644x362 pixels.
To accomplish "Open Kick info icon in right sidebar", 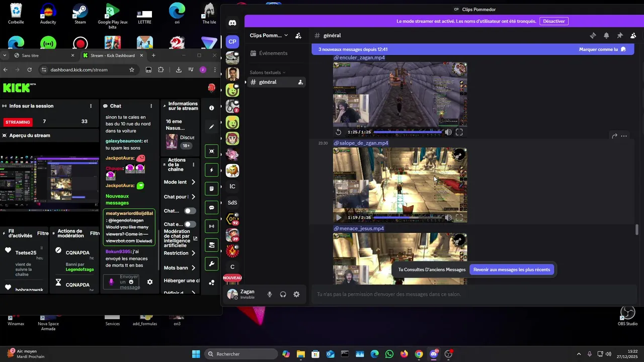I will tap(211, 108).
